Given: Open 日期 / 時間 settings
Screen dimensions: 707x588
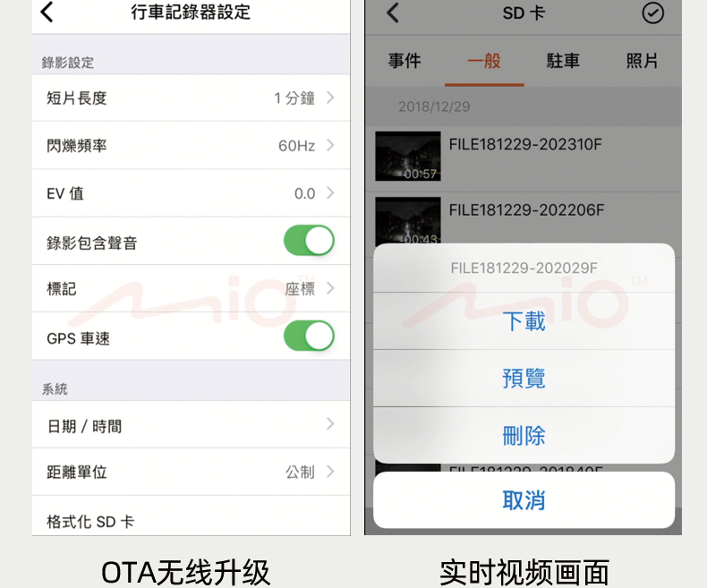Looking at the screenshot, I should (x=192, y=425).
